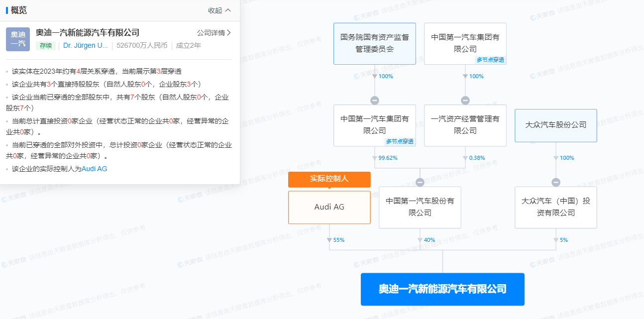
Task: Click the minus icon above 一汽资产经营管理有限公司
Action: [465, 99]
